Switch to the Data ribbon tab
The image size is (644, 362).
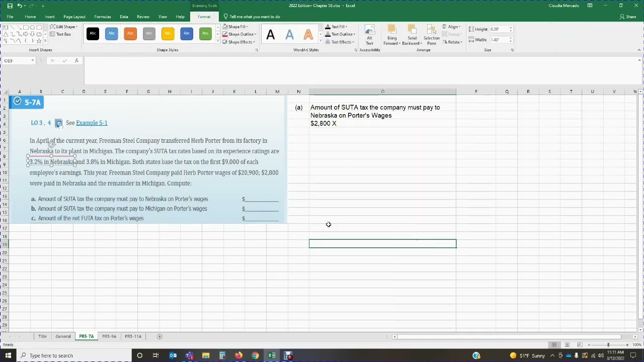point(124,17)
